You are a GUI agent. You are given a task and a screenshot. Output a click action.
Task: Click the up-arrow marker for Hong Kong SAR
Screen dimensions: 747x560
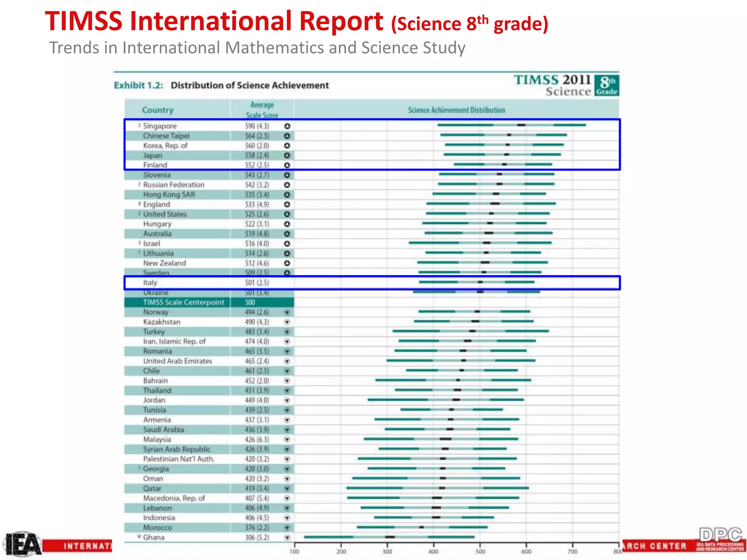[287, 195]
